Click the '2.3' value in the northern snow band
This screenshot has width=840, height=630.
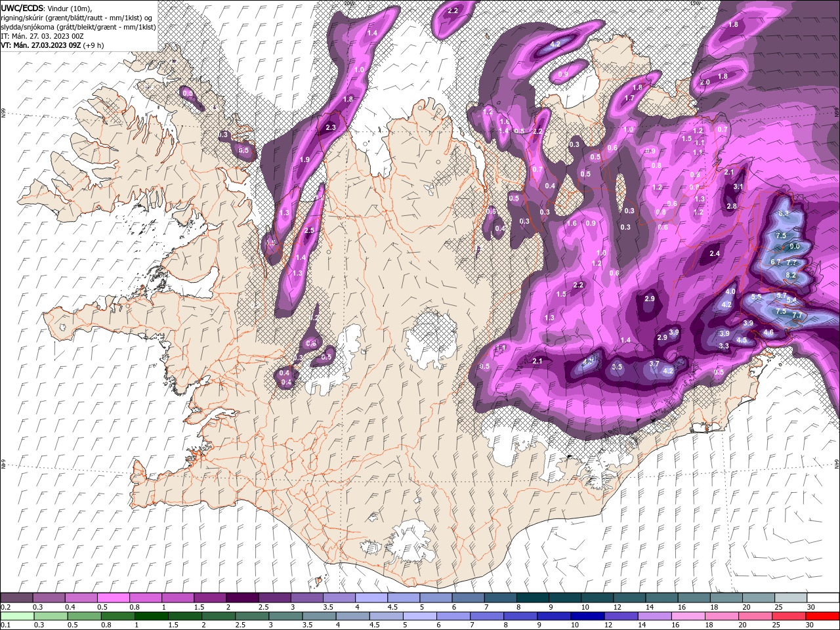click(331, 127)
